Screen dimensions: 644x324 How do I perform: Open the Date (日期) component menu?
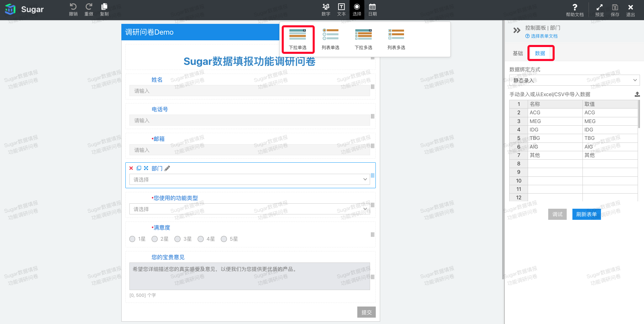tap(372, 10)
